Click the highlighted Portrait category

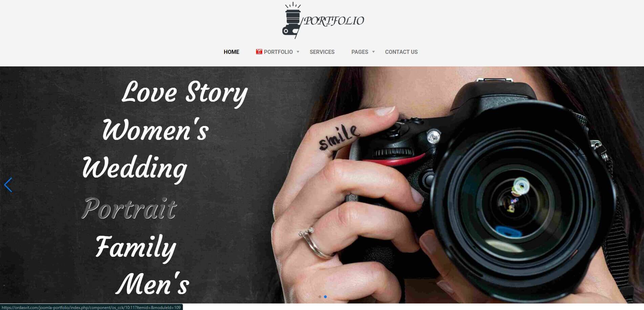(129, 208)
